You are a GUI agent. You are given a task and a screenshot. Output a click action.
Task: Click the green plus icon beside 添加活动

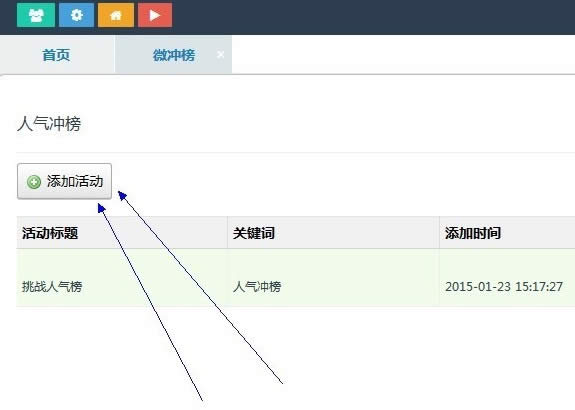pyautogui.click(x=34, y=182)
